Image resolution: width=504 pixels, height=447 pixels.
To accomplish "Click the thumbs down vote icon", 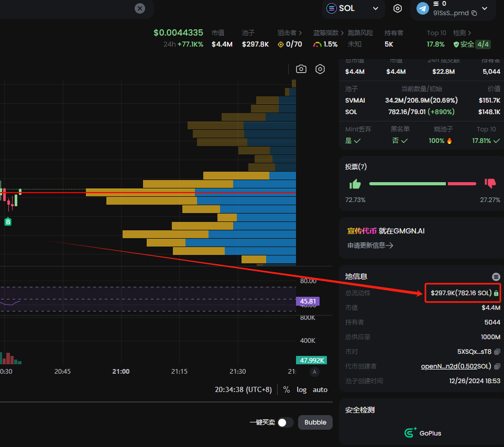I will (490, 183).
